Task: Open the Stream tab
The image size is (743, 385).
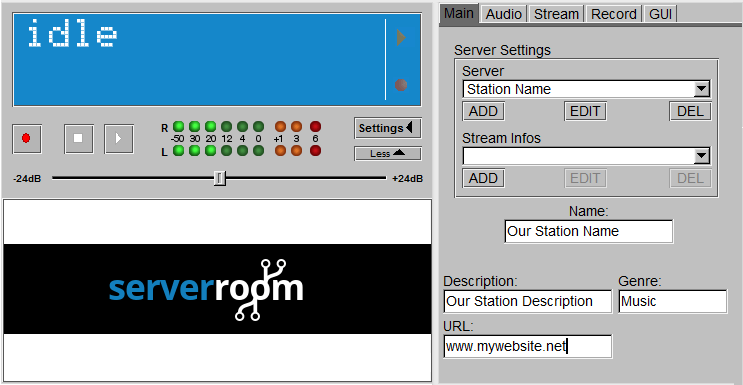Action: tap(556, 14)
